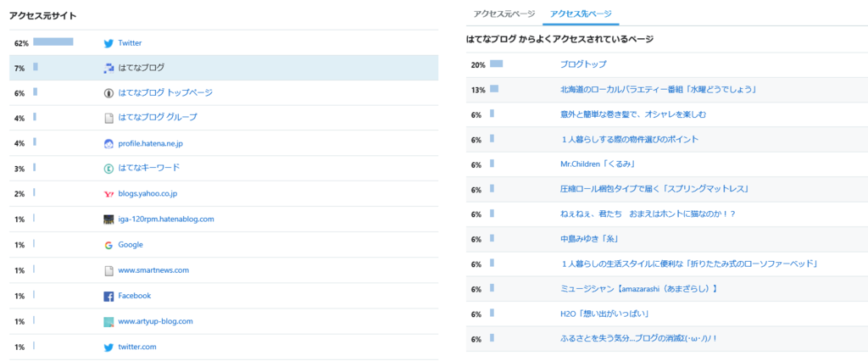Open the twitter.com referrer link
The height and width of the screenshot is (361, 868).
pos(137,347)
